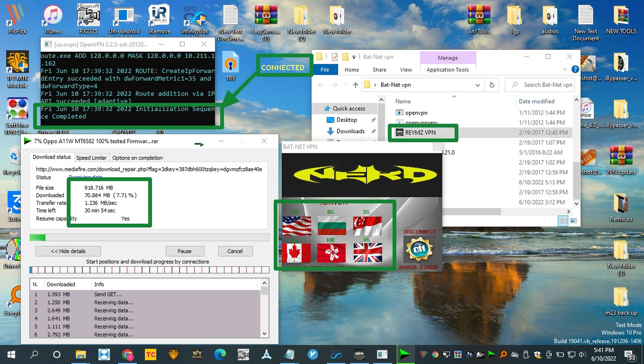Screen dimensions: 644x364
Task: Sort files by Date modified column
Action: tap(536, 101)
